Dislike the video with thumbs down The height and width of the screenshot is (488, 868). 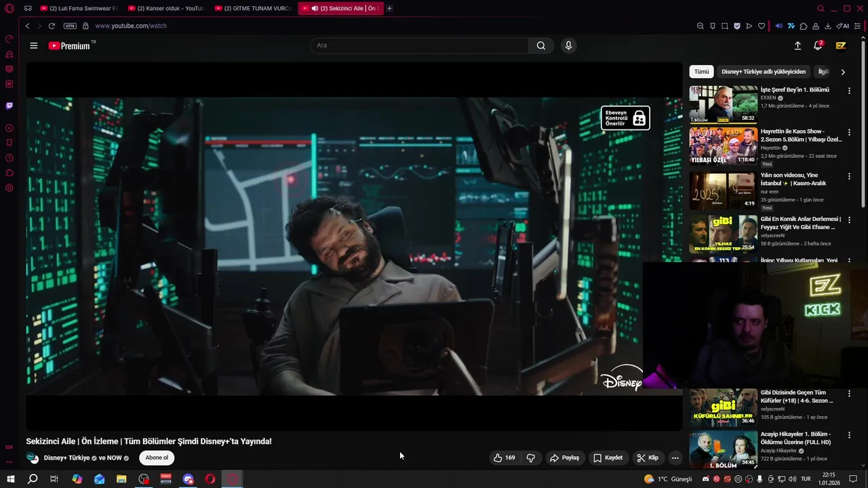pyautogui.click(x=531, y=457)
